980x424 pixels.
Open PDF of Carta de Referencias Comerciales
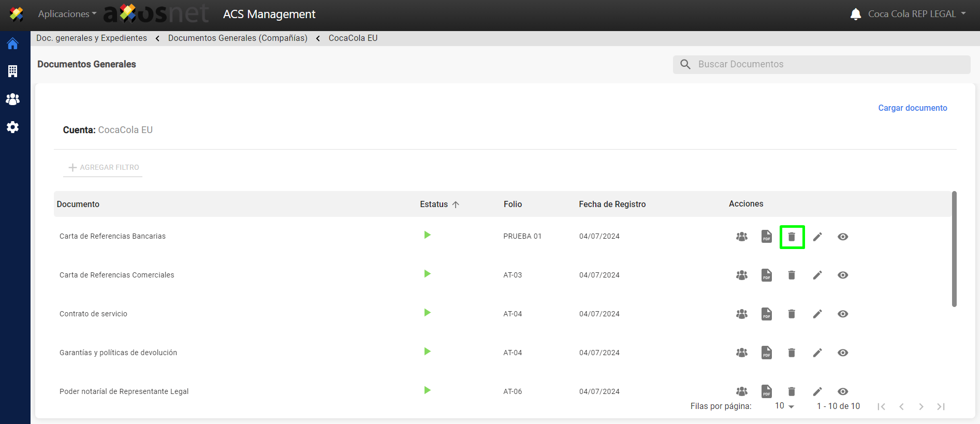pos(766,275)
